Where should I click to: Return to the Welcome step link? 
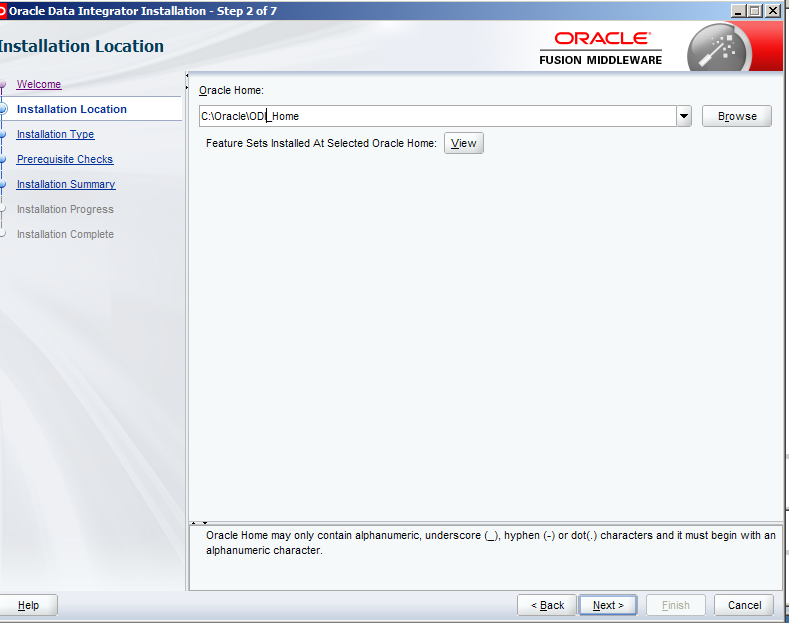pyautogui.click(x=38, y=84)
